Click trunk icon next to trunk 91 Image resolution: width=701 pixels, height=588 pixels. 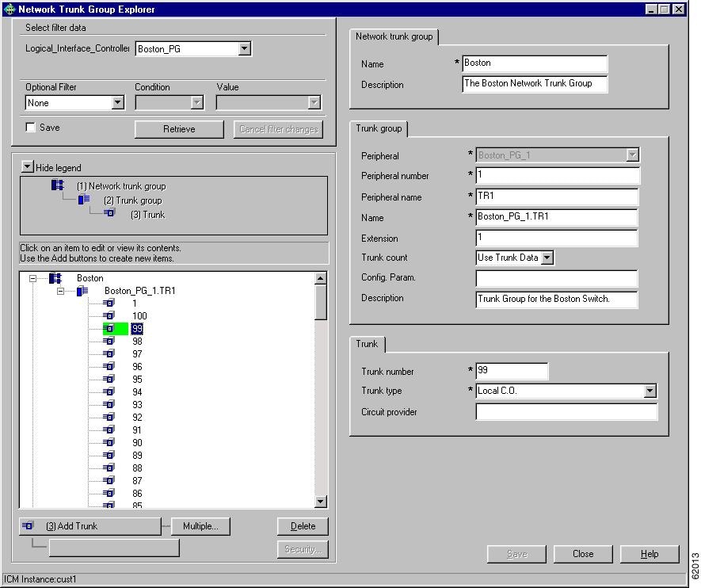click(109, 430)
